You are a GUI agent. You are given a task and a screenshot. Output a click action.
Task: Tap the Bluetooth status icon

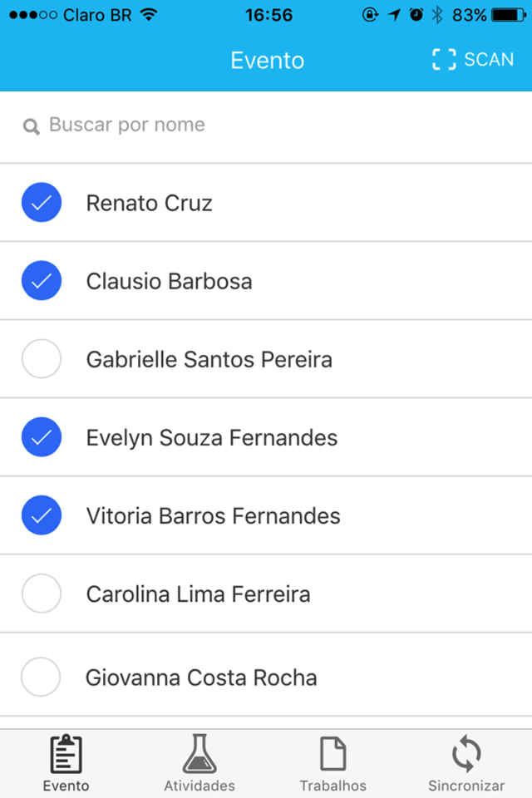(x=437, y=15)
